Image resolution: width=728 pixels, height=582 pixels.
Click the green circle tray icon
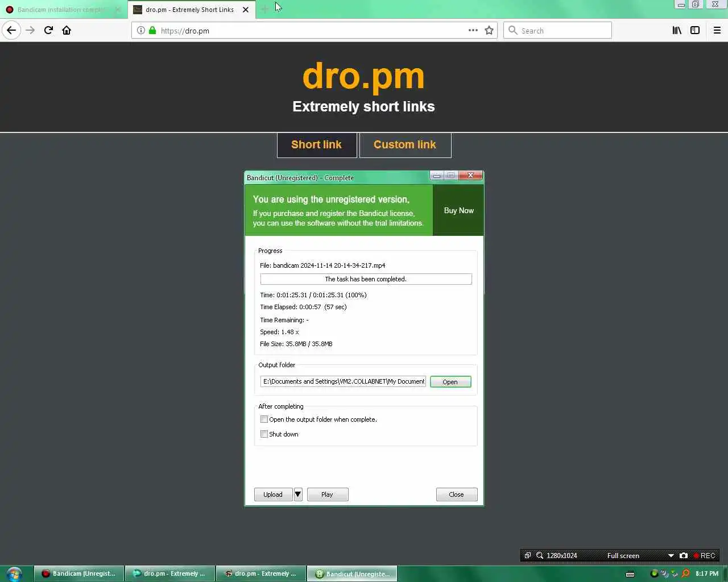click(x=654, y=573)
